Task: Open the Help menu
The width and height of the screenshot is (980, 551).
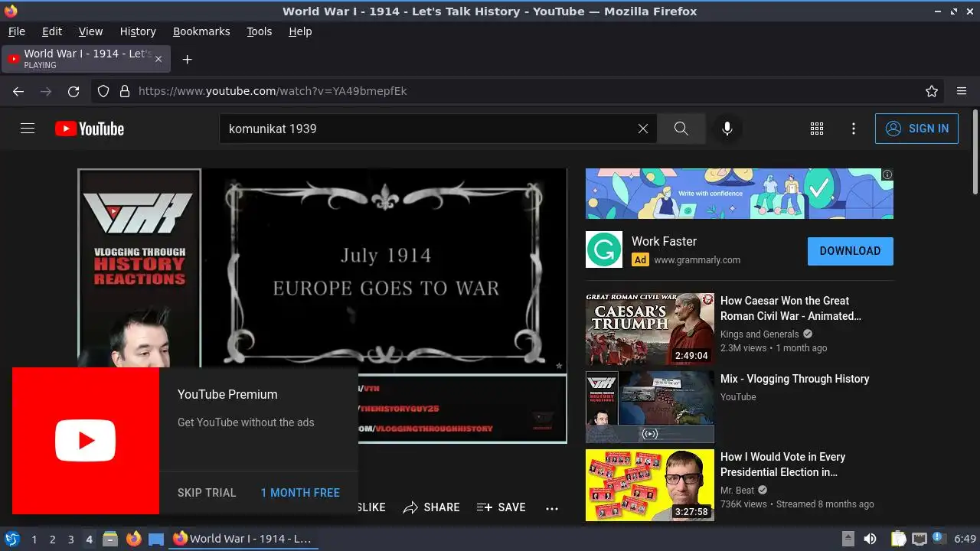Action: click(x=300, y=31)
